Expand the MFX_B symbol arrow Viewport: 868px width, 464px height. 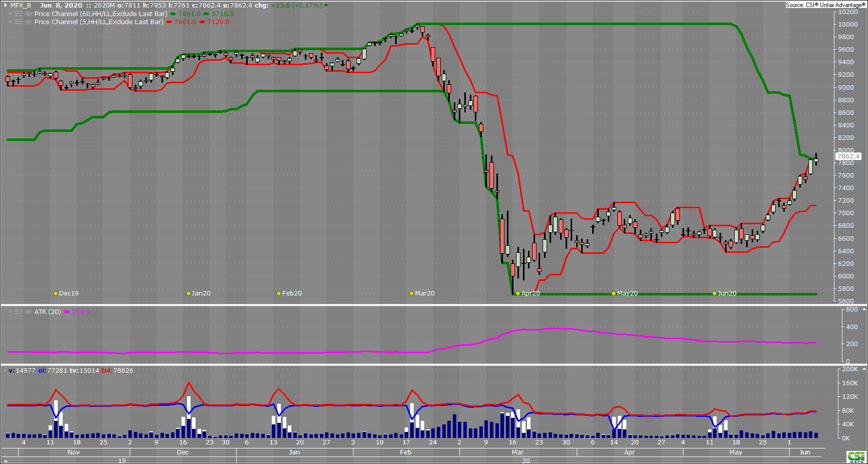[x=5, y=6]
